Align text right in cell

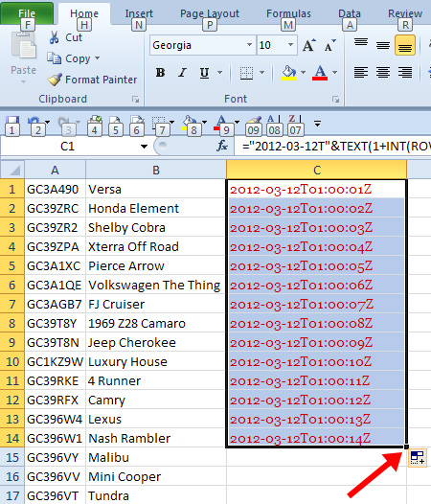405,72
